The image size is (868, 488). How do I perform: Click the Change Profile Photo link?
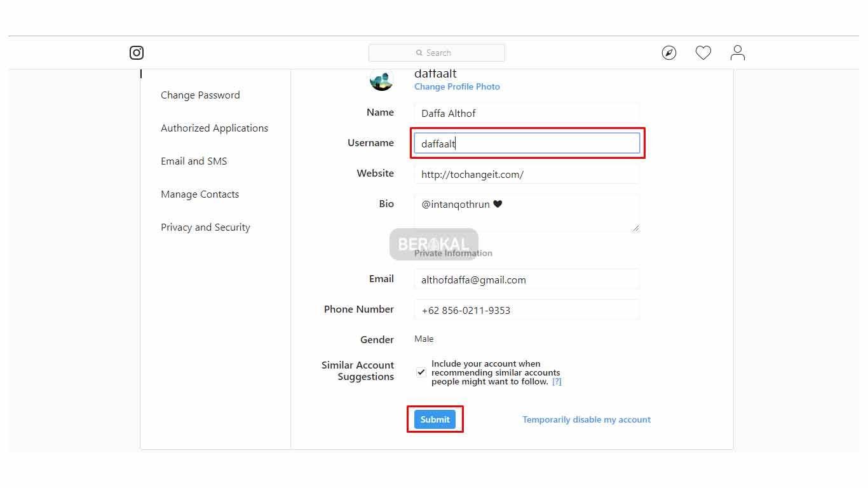[x=457, y=87]
